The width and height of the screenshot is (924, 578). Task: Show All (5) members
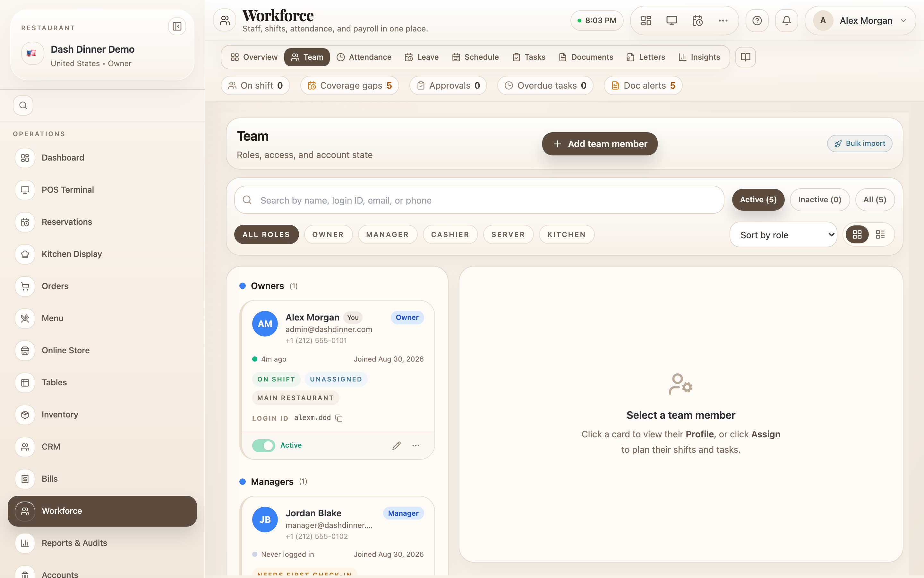click(x=875, y=199)
